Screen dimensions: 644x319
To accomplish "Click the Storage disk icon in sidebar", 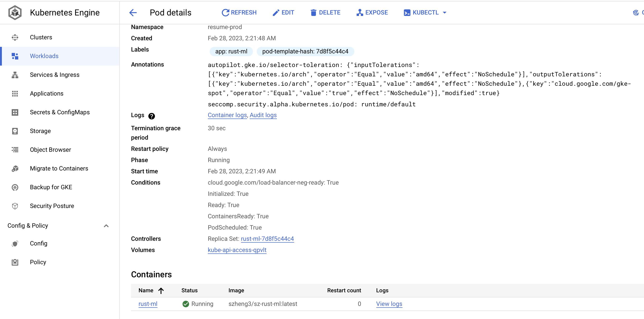I will pyautogui.click(x=15, y=131).
